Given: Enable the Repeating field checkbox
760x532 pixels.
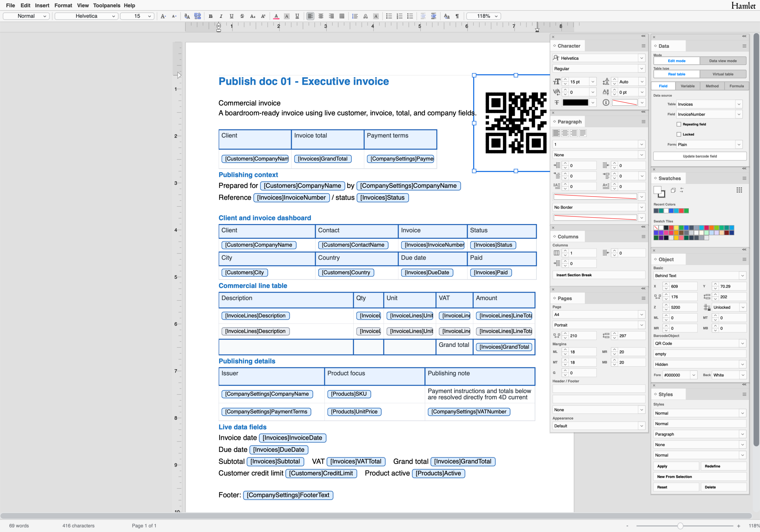Looking at the screenshot, I should pos(679,124).
